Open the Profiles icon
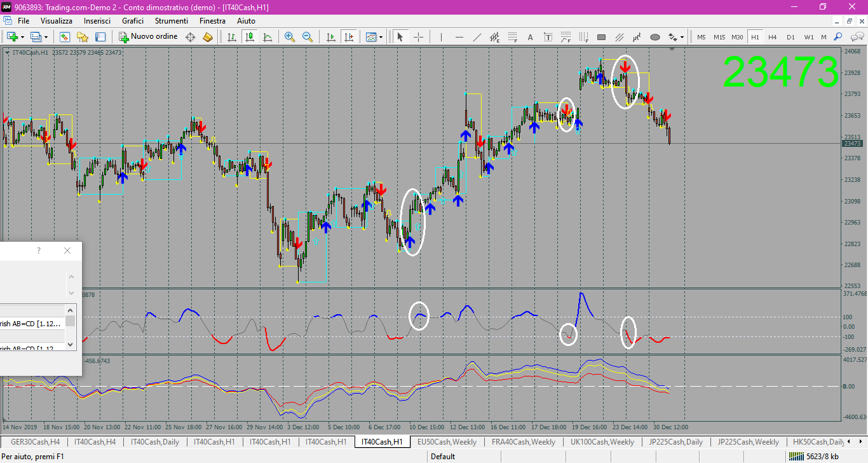This screenshot has height=463, width=868. click(36, 37)
